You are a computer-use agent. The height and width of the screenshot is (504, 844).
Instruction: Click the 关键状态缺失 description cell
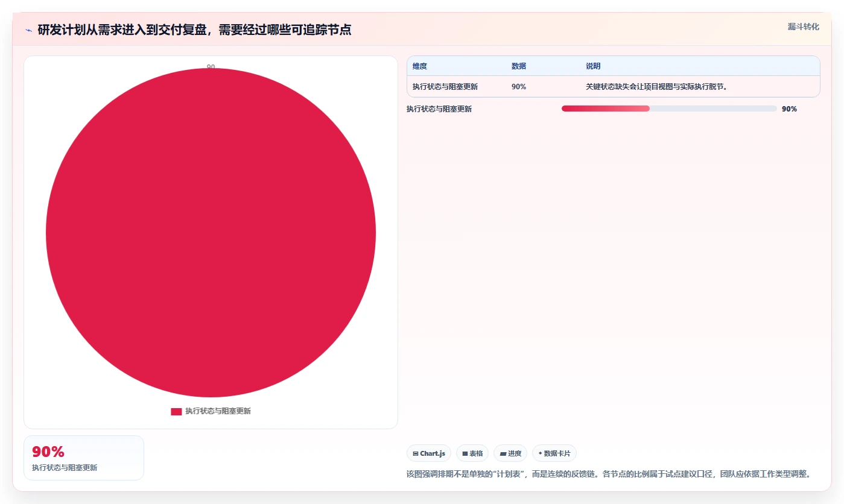click(657, 87)
